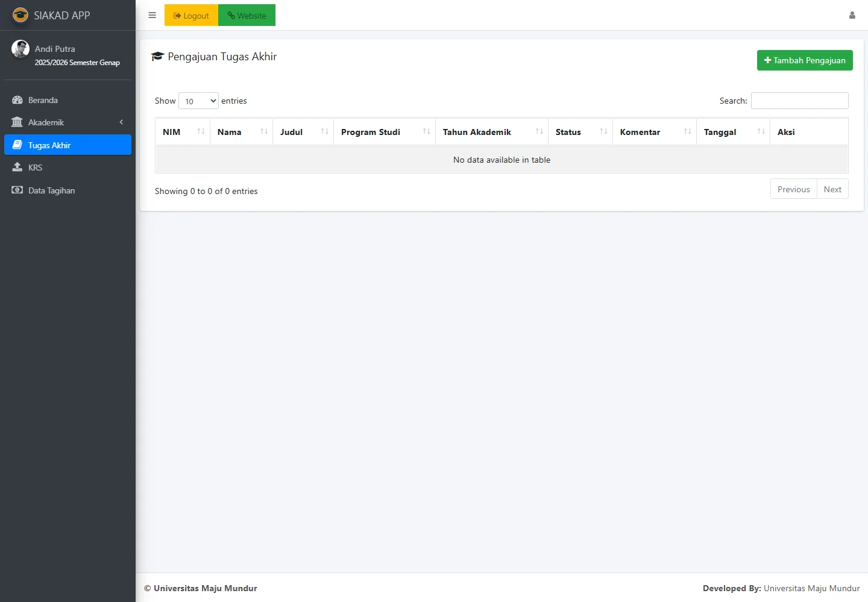This screenshot has width=868, height=602.
Task: Go to Beranda menu item
Action: coord(43,100)
